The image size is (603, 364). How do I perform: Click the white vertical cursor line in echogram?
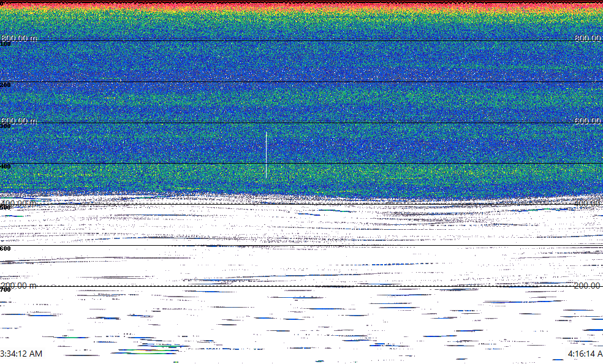266,155
